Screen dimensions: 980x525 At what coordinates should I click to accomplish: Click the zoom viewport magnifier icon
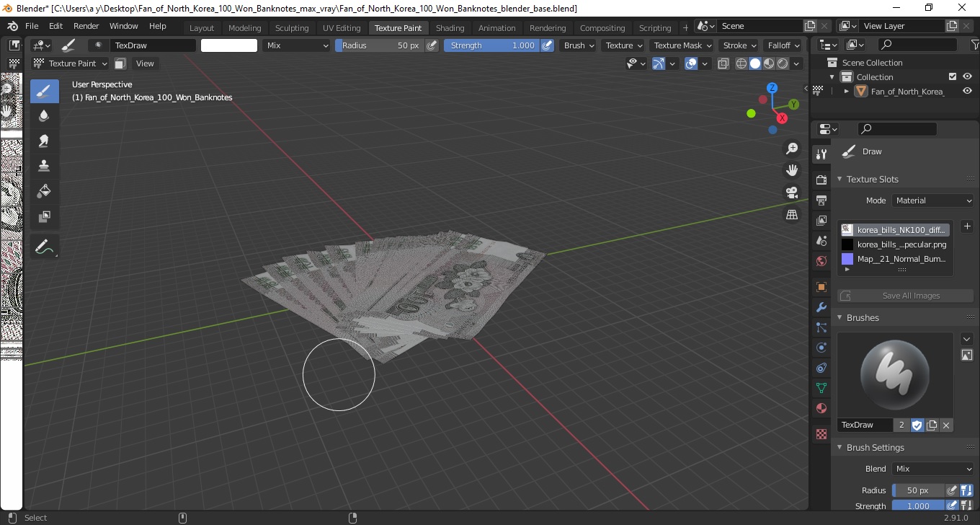[792, 149]
